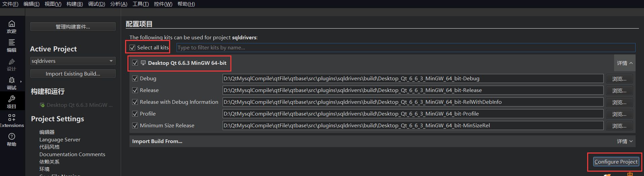Expand Import Build From details
Screen dimensions: 644x176
(624, 141)
